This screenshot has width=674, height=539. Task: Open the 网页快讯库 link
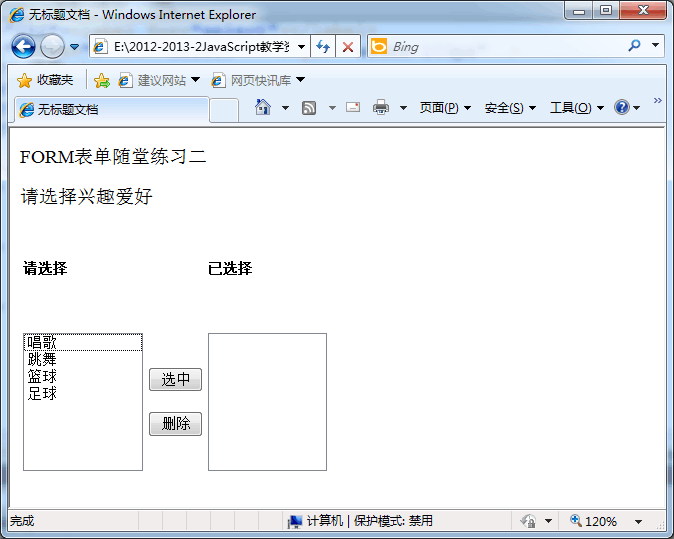(251, 80)
